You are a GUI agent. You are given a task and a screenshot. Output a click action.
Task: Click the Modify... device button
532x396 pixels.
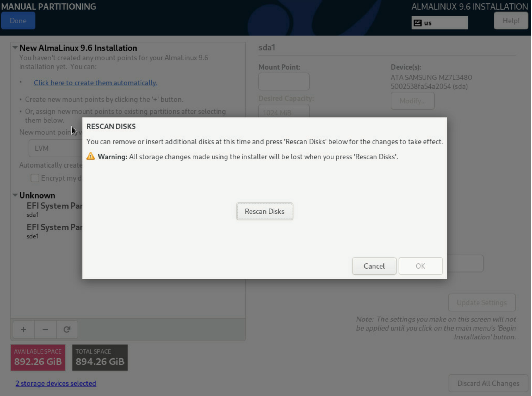(x=412, y=101)
